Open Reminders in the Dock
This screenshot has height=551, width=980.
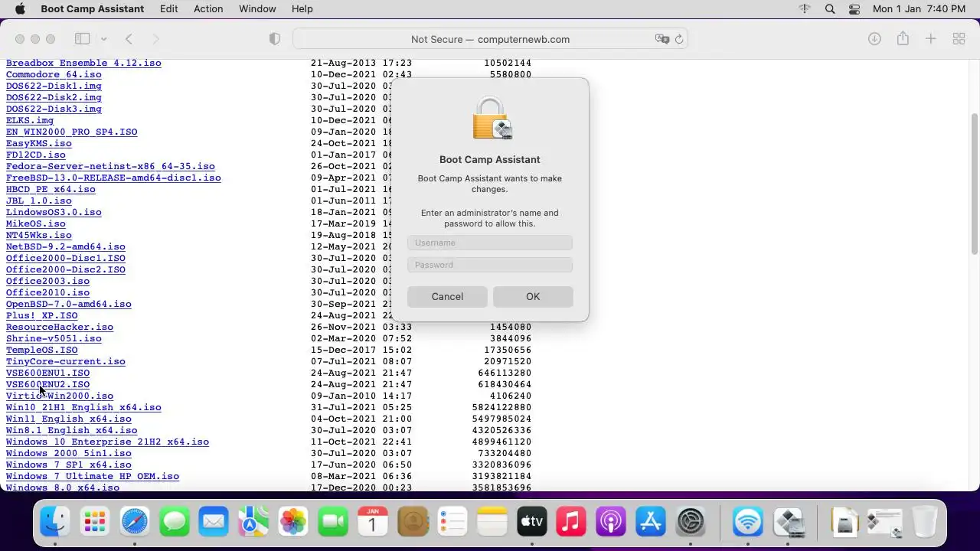(x=452, y=523)
